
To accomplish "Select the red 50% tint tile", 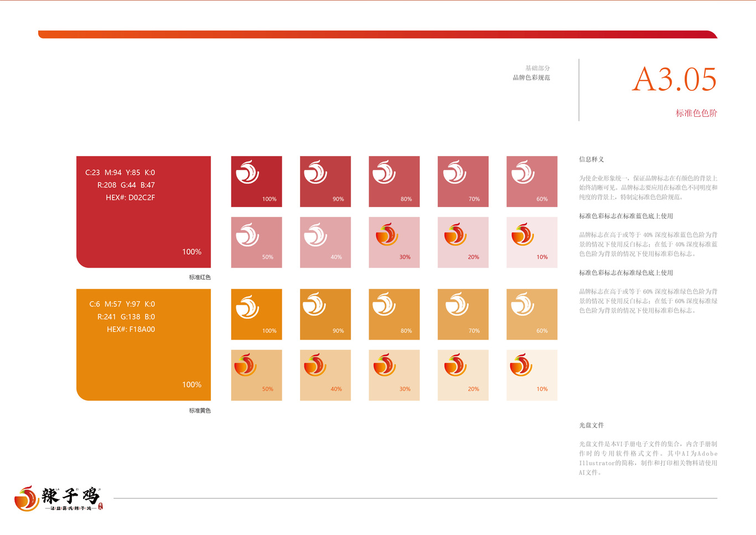I will [x=256, y=243].
